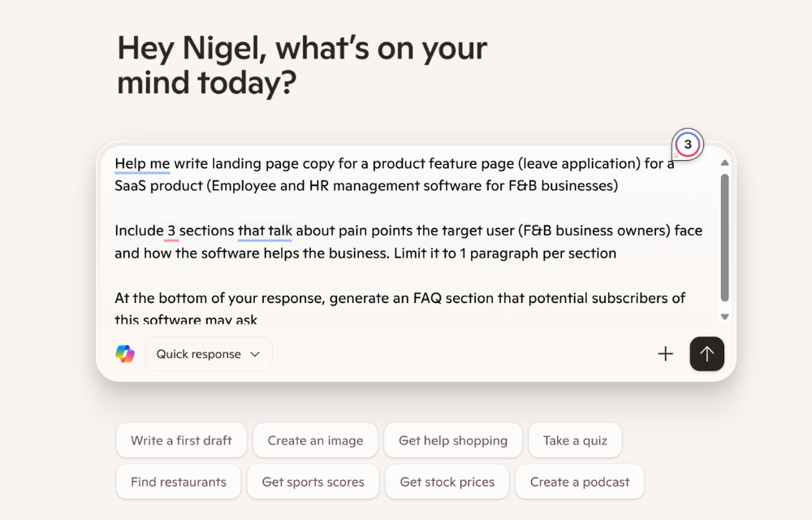Send the prompt with the up arrow button
Image resolution: width=812 pixels, height=520 pixels.
706,353
